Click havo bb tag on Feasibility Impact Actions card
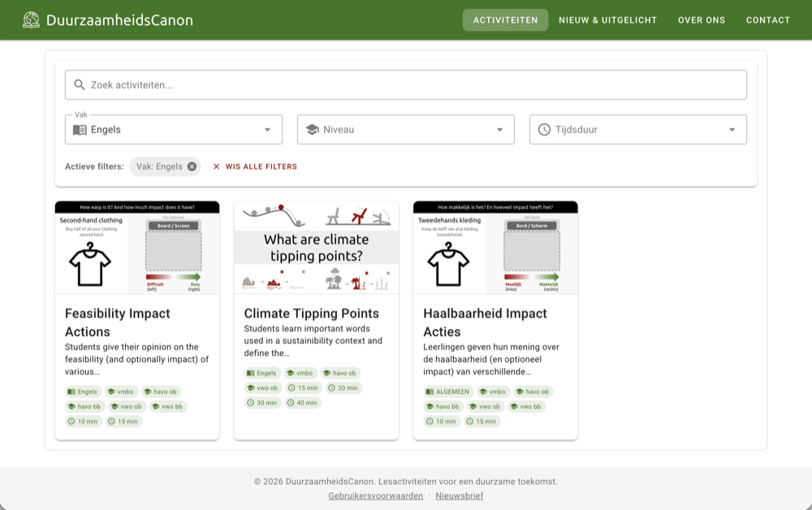This screenshot has height=510, width=812. point(84,406)
